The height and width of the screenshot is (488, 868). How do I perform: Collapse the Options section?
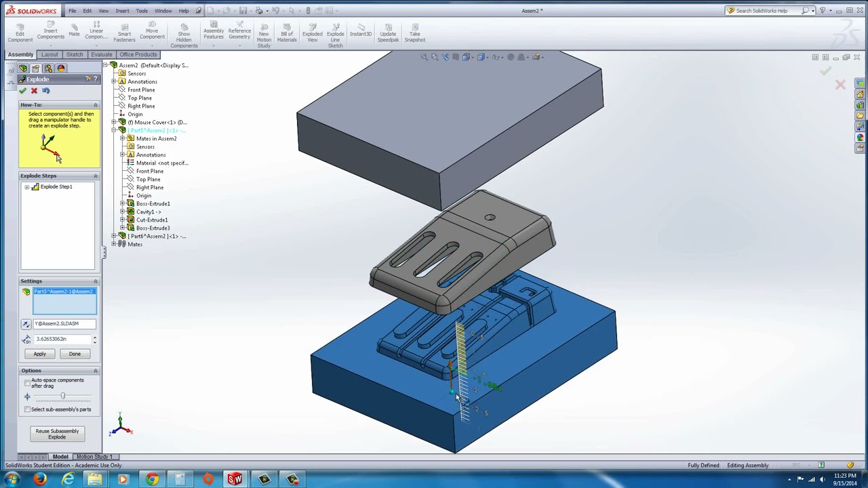[x=95, y=371]
